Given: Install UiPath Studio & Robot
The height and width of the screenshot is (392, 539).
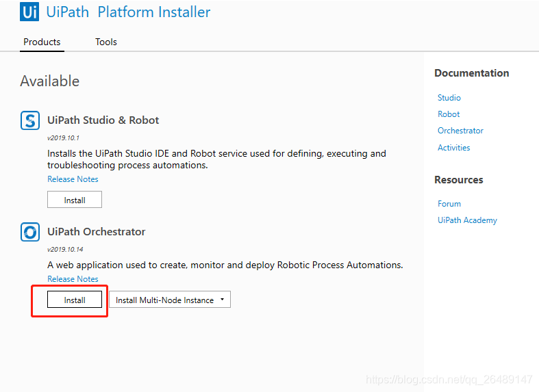Looking at the screenshot, I should click(x=75, y=200).
